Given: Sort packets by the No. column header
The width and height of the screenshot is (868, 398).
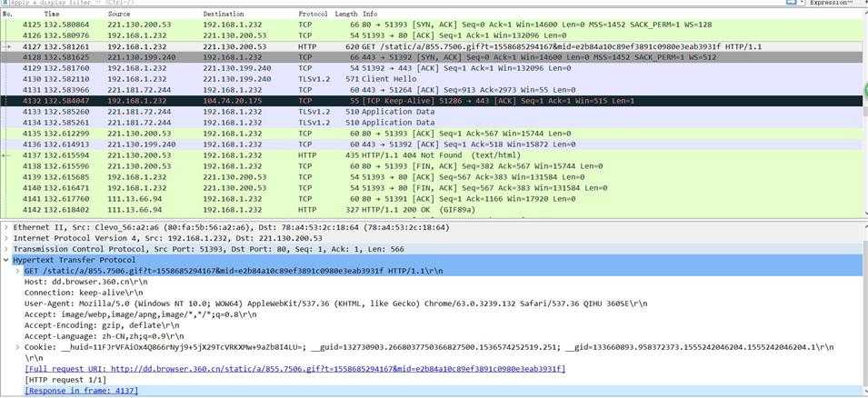Looking at the screenshot, I should click(x=8, y=14).
